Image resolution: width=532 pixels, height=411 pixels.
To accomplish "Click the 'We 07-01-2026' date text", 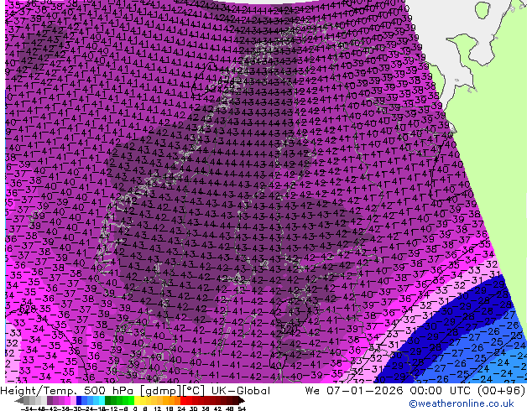I will (x=353, y=391).
